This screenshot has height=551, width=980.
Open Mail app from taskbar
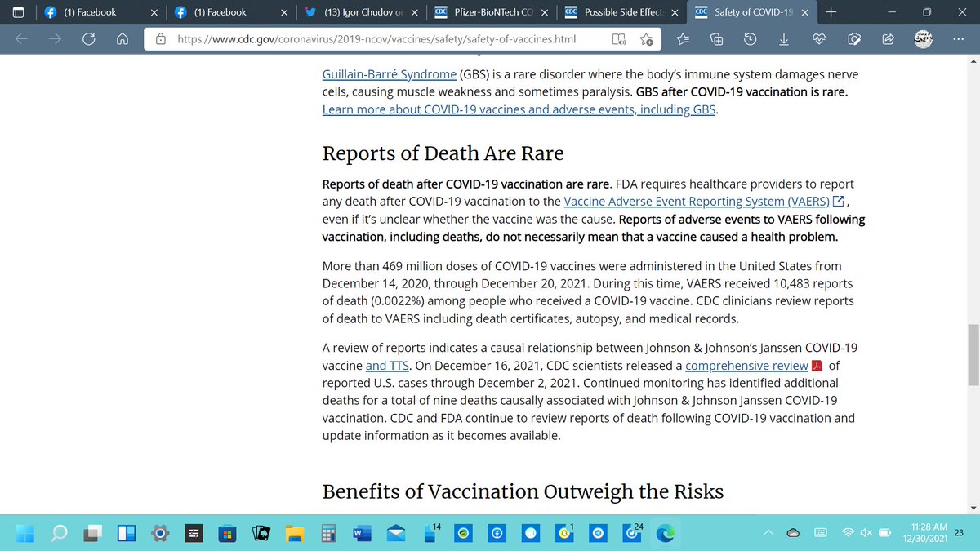coord(395,534)
